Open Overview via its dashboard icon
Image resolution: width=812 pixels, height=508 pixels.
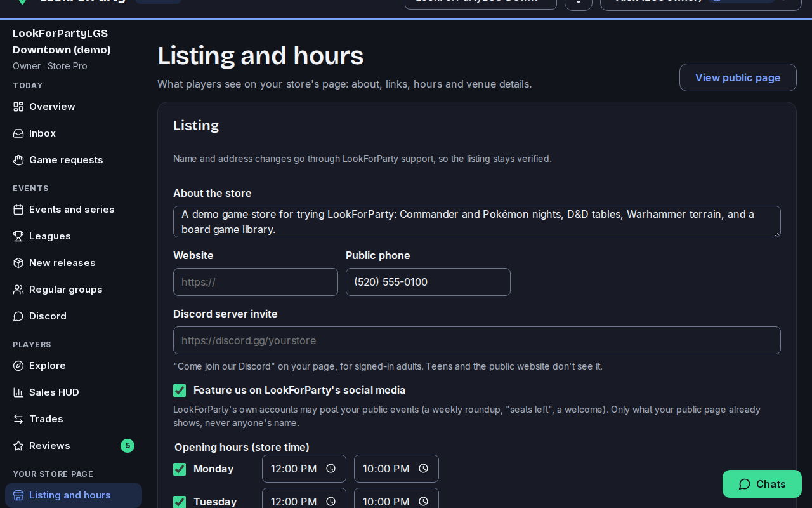click(x=18, y=107)
